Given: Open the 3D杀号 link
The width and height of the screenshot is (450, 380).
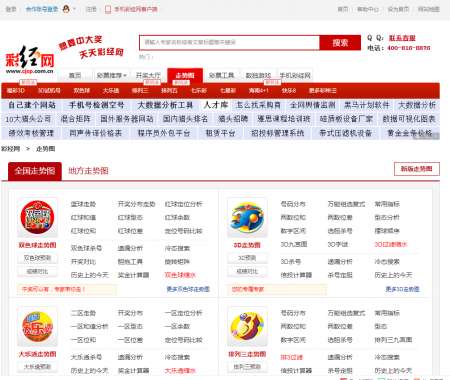Looking at the screenshot, I should click(x=291, y=262).
